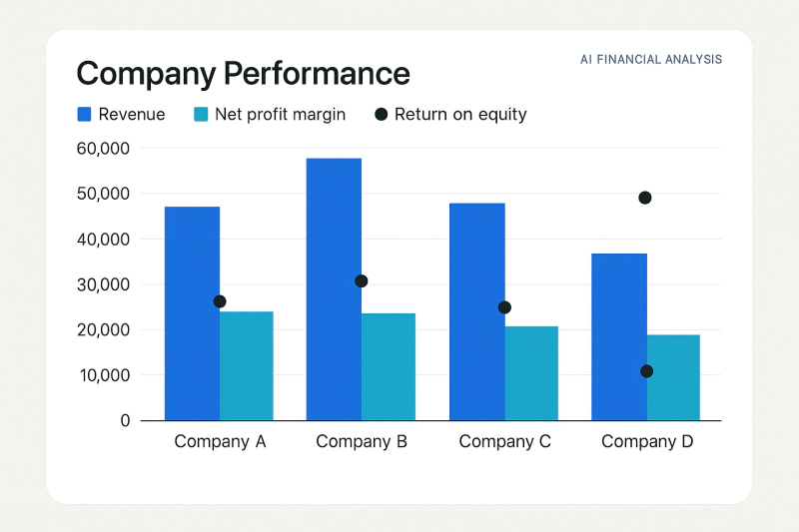
Task: Click the AI FINANCIAL ANALYSIS label
Action: tap(651, 60)
